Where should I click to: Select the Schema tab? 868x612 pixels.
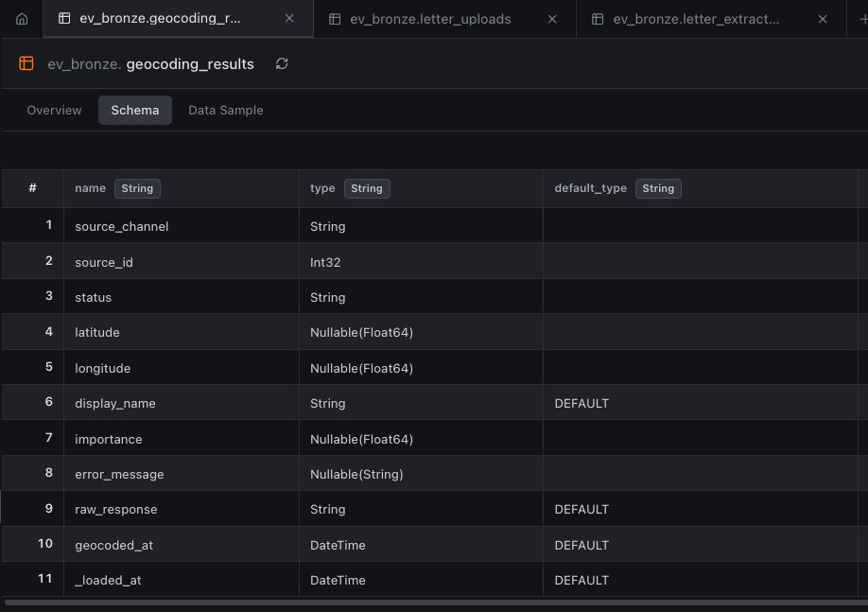click(x=134, y=110)
